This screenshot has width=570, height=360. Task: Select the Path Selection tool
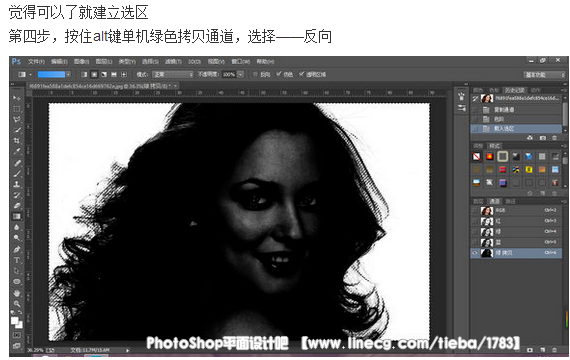click(17, 271)
